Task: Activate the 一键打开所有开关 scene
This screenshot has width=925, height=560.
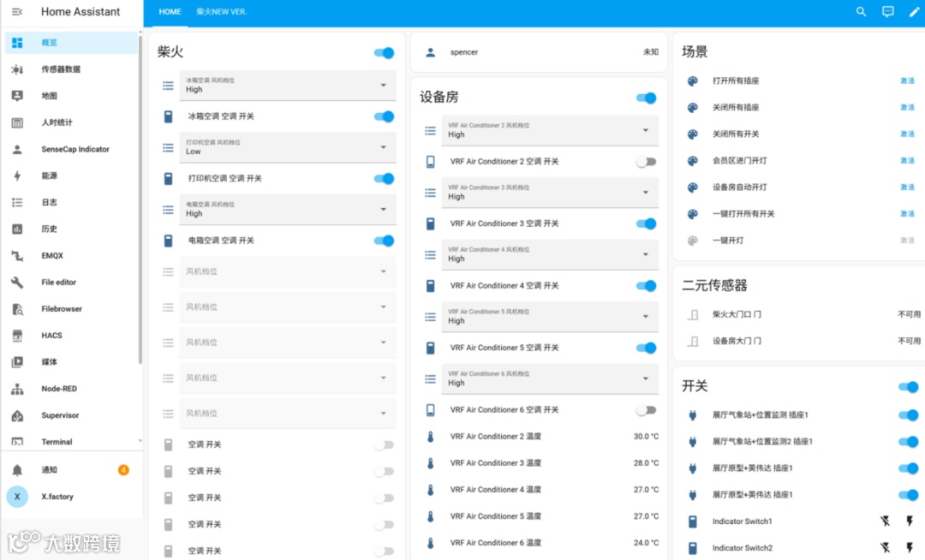Action: point(907,213)
